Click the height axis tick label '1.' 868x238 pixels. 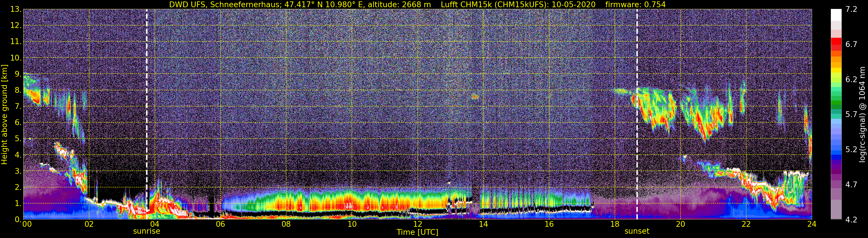18,204
